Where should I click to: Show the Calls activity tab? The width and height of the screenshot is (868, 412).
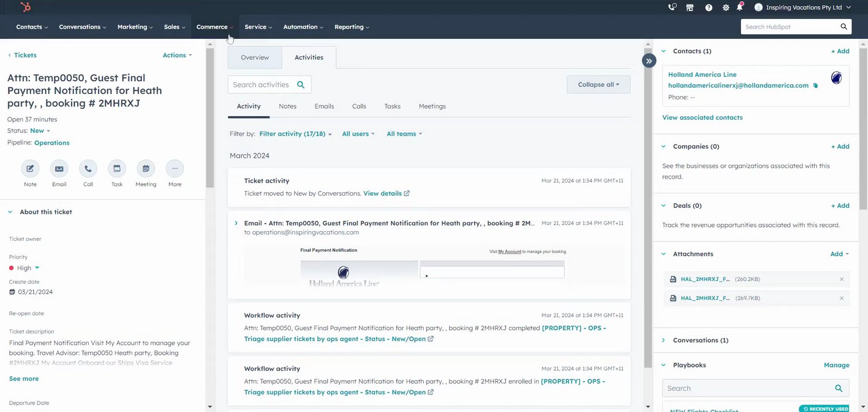click(359, 106)
